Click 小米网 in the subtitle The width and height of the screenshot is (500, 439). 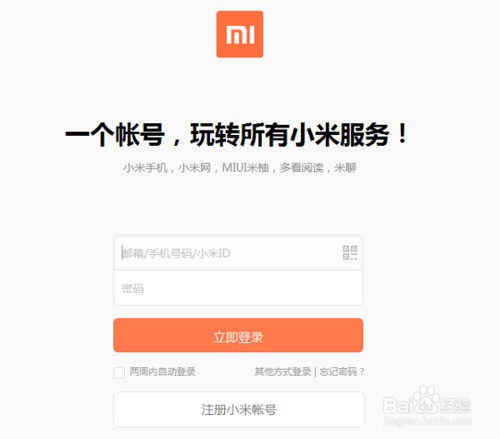[x=195, y=168]
